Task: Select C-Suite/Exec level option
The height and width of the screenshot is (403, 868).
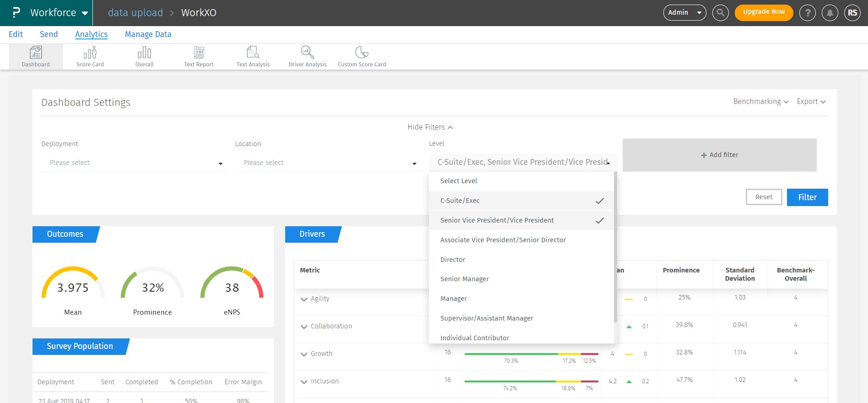Action: (x=521, y=201)
